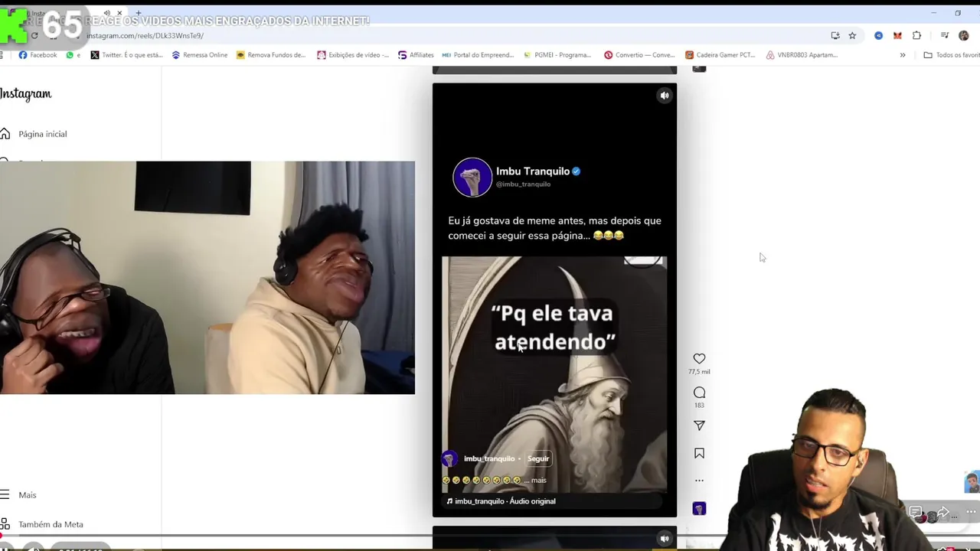Open the Convertio bookmark

click(x=639, y=55)
